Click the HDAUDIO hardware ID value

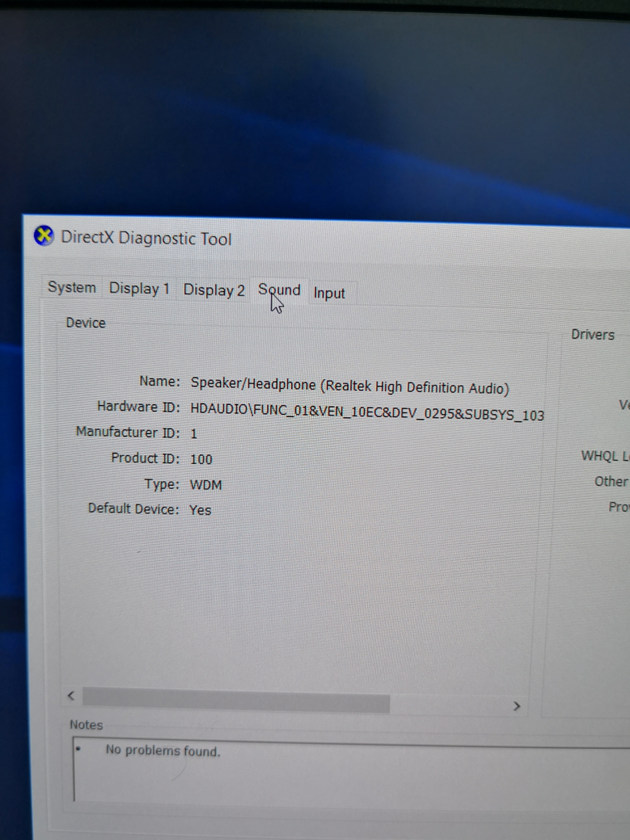coord(367,412)
